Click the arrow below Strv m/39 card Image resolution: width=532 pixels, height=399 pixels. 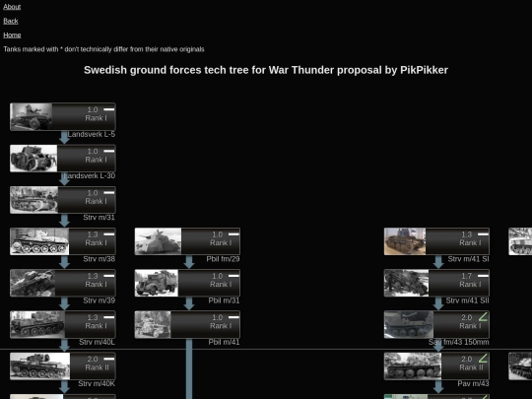(x=64, y=303)
